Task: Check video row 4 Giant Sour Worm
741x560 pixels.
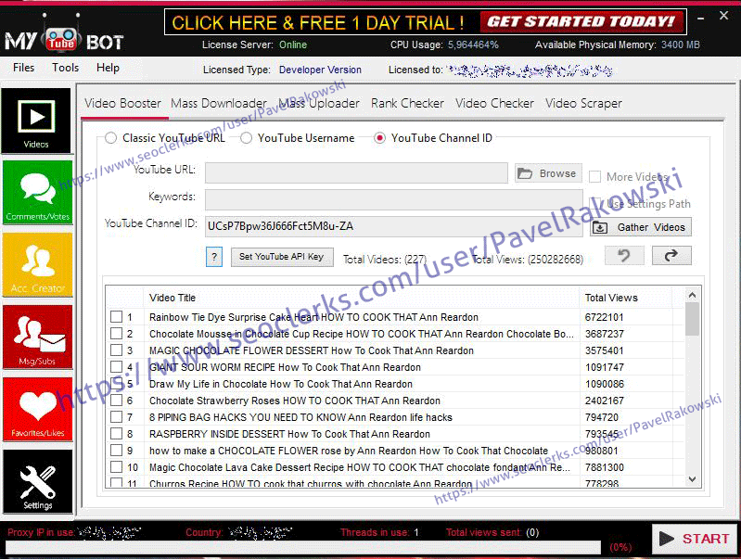Action: tap(116, 367)
